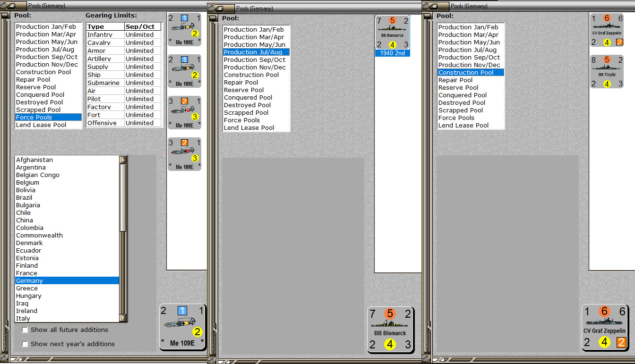Screen dimensions: 635x364
Task: Select Hungary in the countries list
Action: [67, 296]
